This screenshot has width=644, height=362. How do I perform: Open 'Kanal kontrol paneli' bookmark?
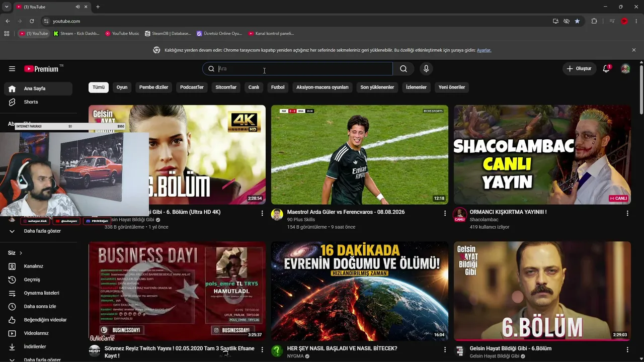[x=271, y=34]
